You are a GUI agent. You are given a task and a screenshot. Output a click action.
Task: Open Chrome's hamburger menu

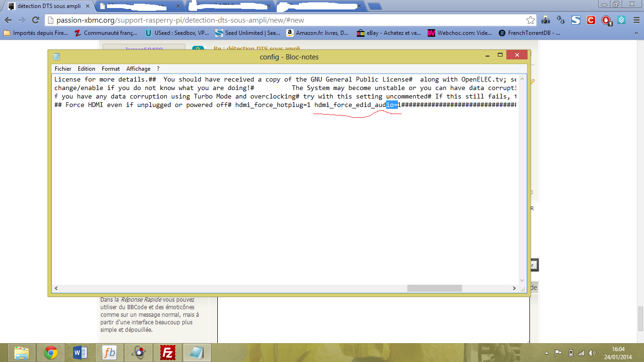pyautogui.click(x=635, y=20)
